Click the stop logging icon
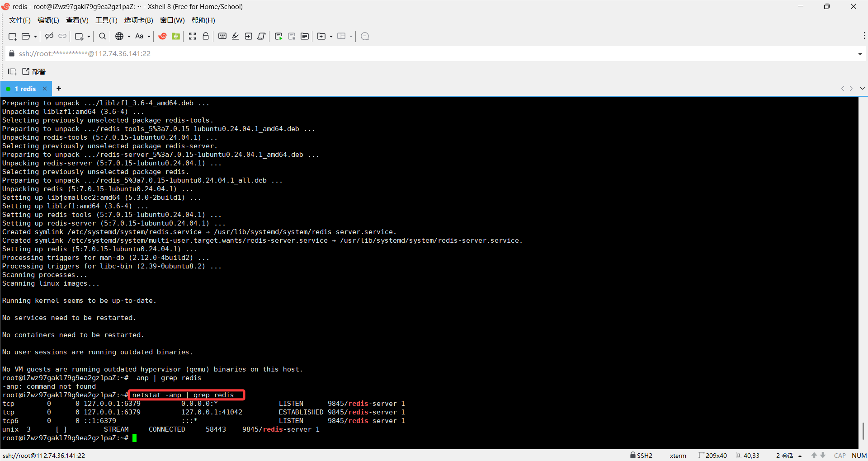The image size is (868, 461). pyautogui.click(x=292, y=36)
